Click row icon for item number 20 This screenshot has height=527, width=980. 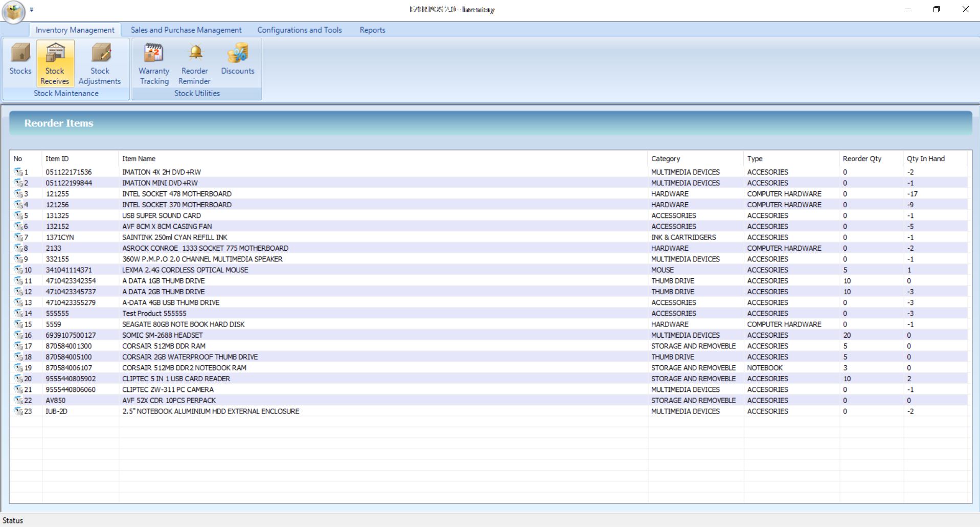(18, 379)
